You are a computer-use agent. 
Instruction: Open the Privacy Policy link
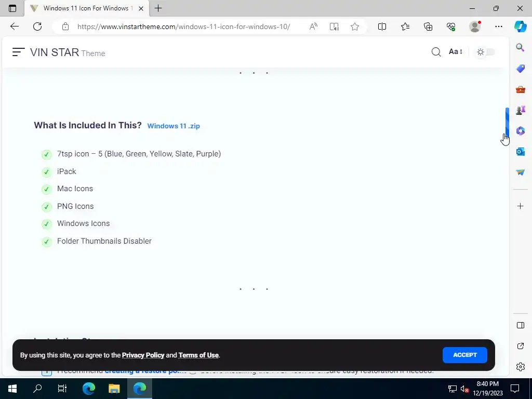coord(143,355)
